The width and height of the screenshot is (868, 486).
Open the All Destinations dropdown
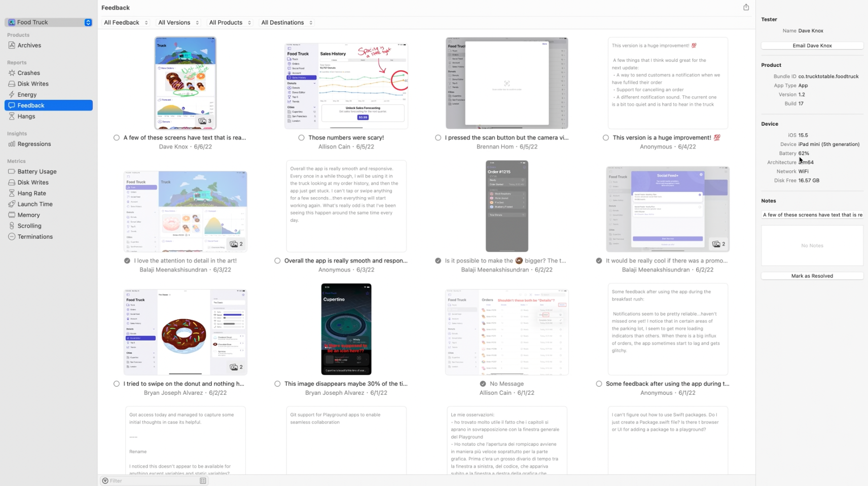286,22
